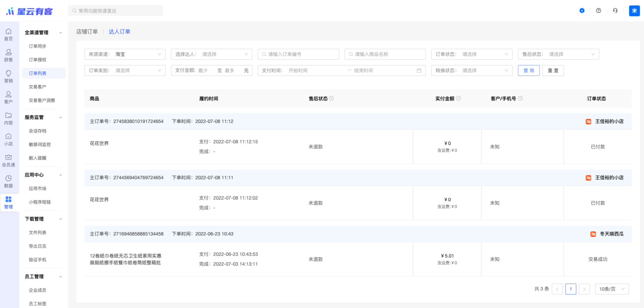Click the info icon beside 实付金额
The image size is (644, 308).
[x=458, y=98]
